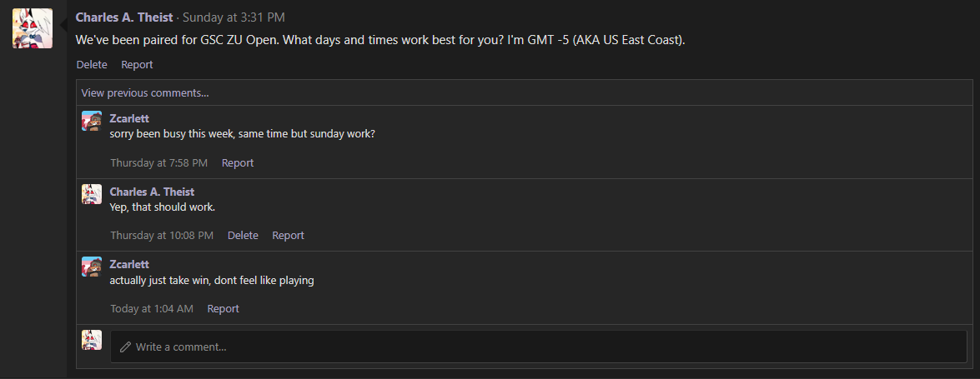The image size is (980, 379).
Task: Open Zcarlett's username on the 'just take win' comment
Action: pyautogui.click(x=129, y=264)
